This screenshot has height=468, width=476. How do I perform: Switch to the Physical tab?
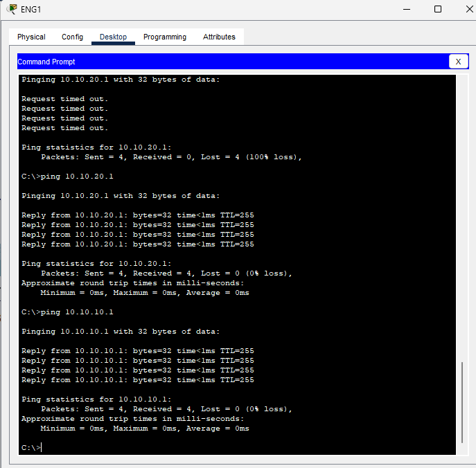tap(31, 37)
